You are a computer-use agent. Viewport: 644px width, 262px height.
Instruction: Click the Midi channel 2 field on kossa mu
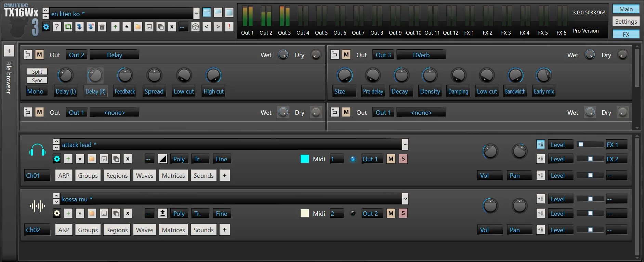[337, 213]
